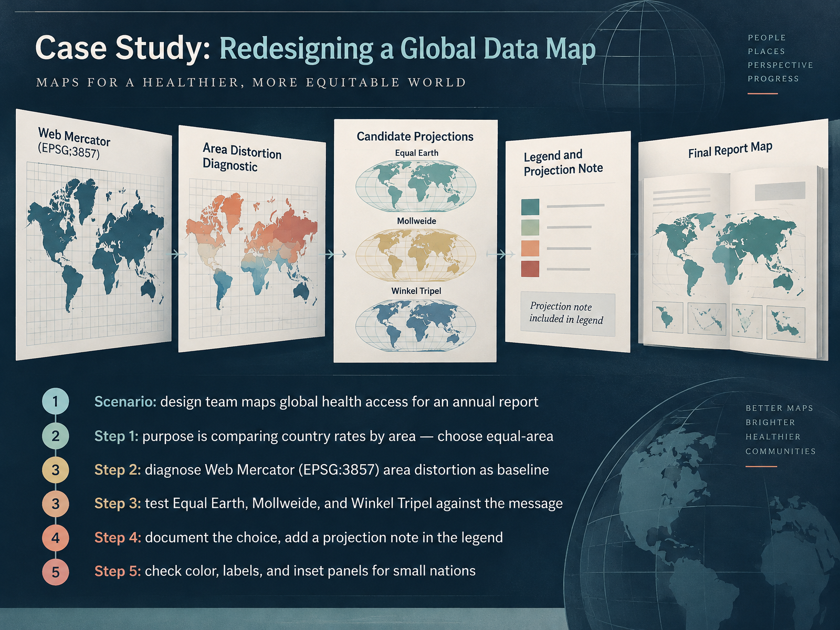Click the 'Projection note included in legend' box
Viewport: 840px width, 630px height.
[x=568, y=313]
